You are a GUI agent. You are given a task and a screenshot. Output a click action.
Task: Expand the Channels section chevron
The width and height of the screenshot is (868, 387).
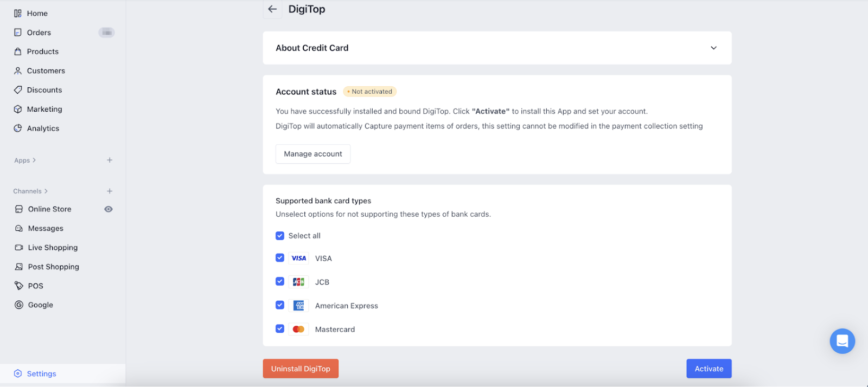click(46, 191)
